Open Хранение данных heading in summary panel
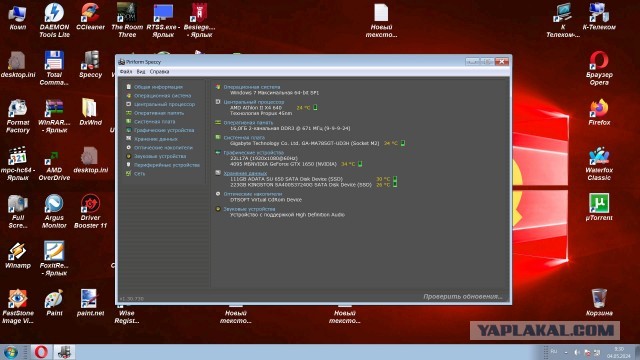 (245, 173)
